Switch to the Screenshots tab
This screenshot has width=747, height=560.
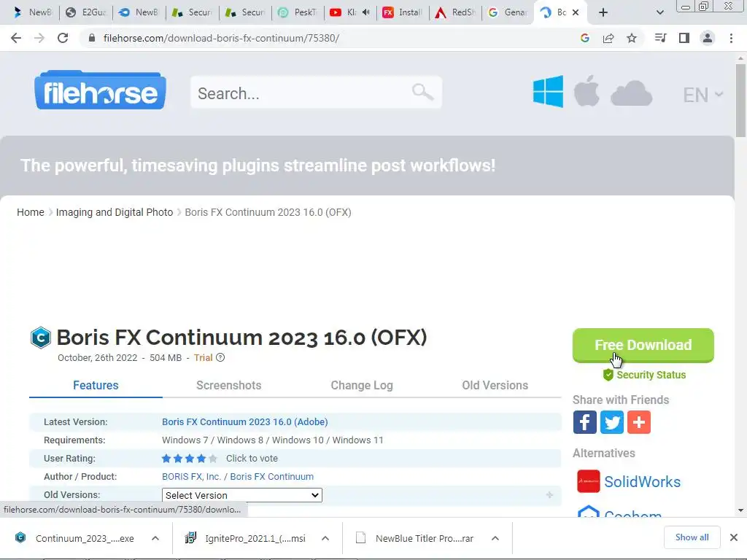(x=228, y=385)
